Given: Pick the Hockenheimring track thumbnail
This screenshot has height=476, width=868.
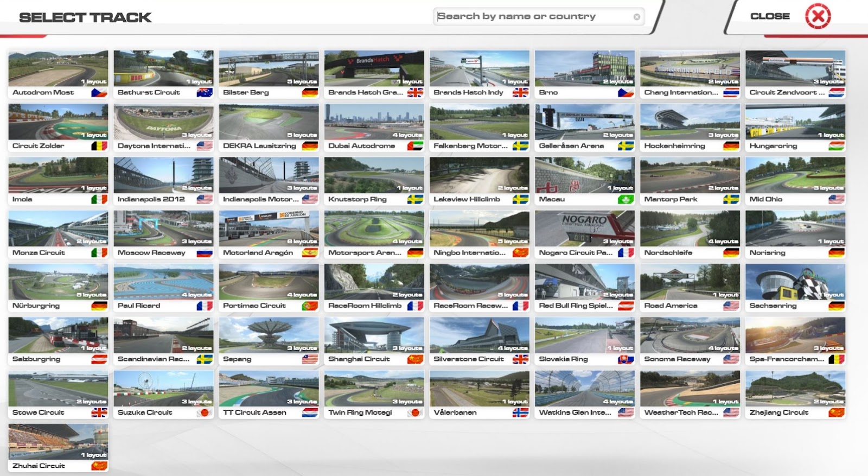Looking at the screenshot, I should pyautogui.click(x=690, y=122).
